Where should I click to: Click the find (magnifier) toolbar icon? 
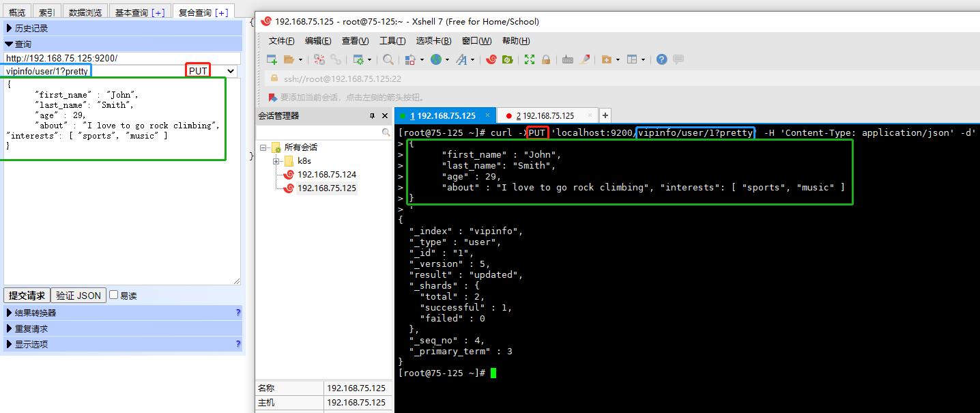coord(388,59)
